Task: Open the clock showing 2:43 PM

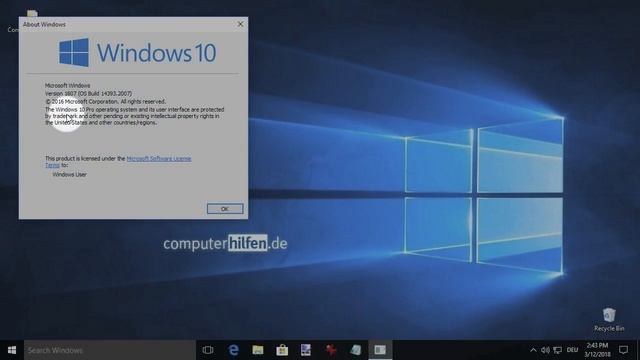Action: tap(597, 350)
